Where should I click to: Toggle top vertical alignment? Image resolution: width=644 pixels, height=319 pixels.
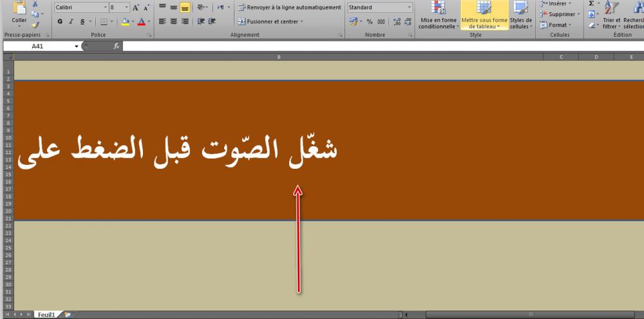(163, 7)
